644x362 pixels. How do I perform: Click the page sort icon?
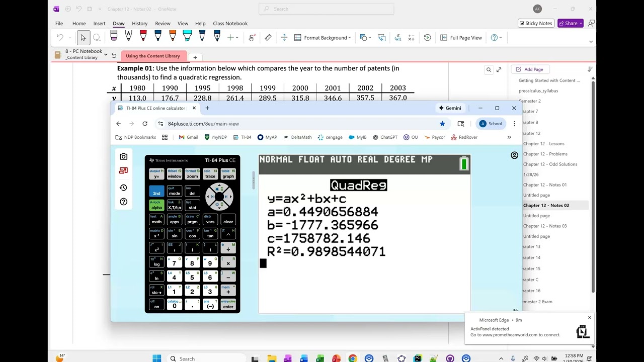pos(590,69)
